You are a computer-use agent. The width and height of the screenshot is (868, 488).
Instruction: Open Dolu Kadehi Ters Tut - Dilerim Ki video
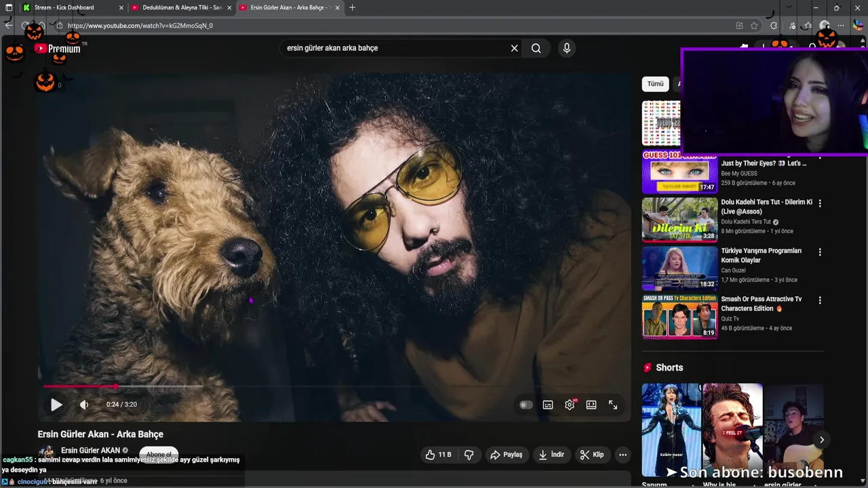coord(766,207)
